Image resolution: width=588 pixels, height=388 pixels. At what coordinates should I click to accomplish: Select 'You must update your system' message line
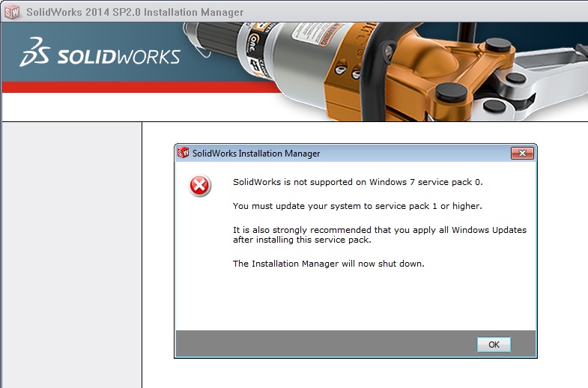[357, 206]
